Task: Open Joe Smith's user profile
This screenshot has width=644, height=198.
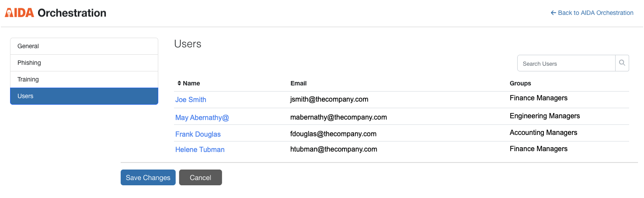Action: tap(191, 99)
